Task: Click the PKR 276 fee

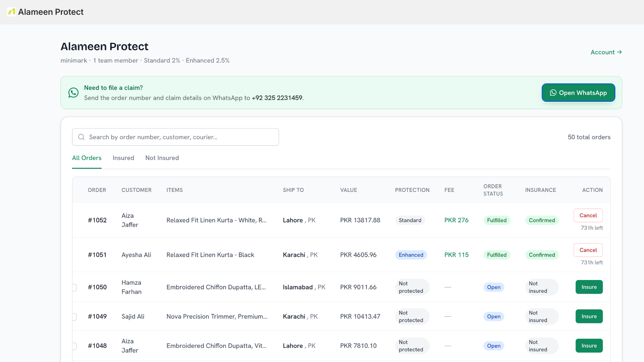Action: tap(456, 220)
